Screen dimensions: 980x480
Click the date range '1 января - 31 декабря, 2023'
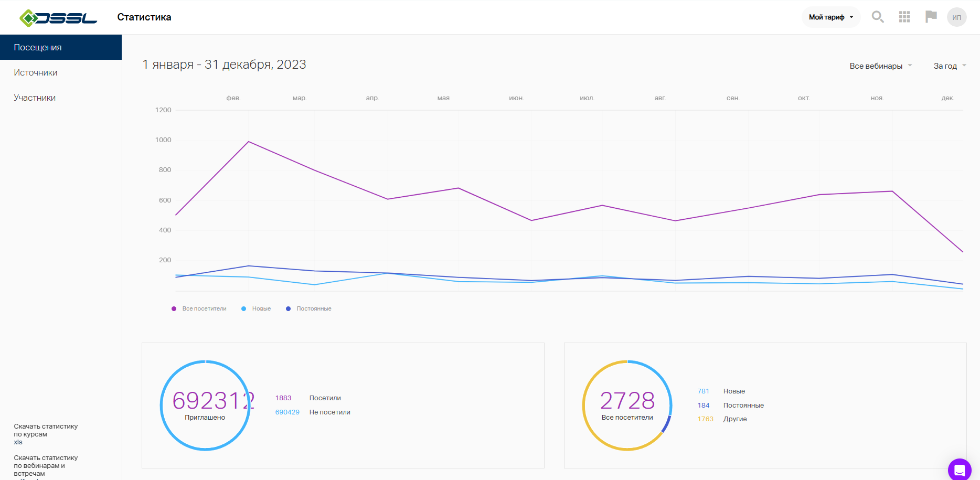224,65
